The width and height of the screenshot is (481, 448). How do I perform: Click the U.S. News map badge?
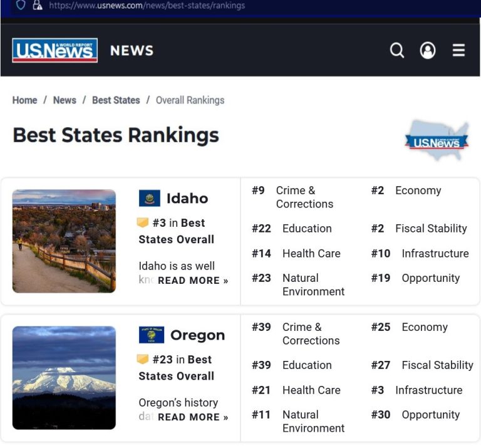point(437,141)
